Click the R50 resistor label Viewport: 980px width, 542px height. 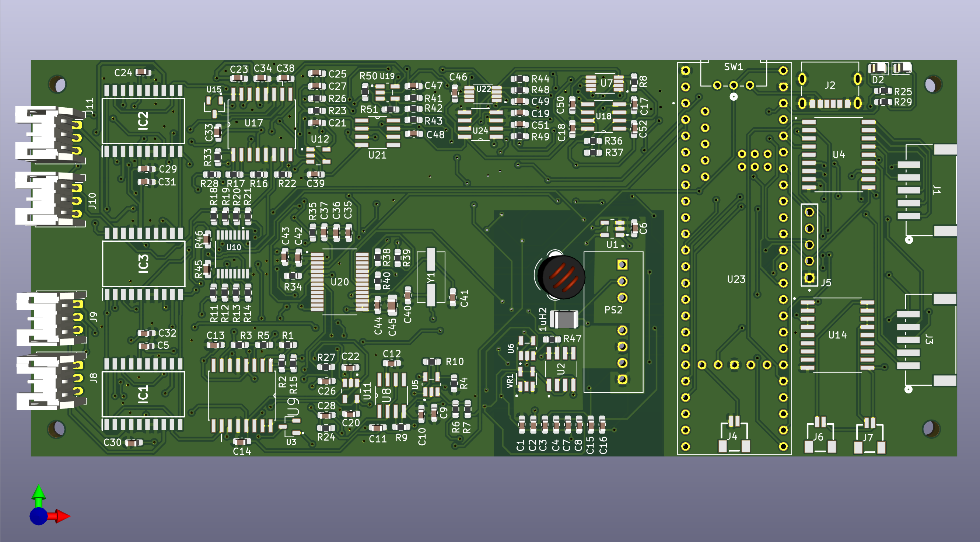368,76
